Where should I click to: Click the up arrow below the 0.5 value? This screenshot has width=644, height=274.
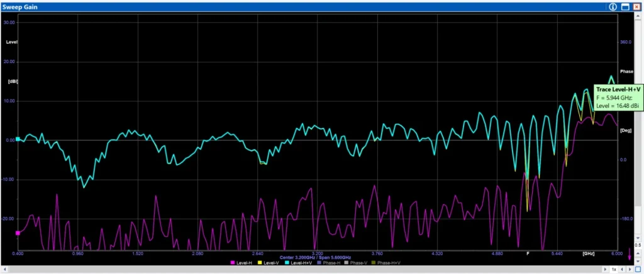[638, 252]
